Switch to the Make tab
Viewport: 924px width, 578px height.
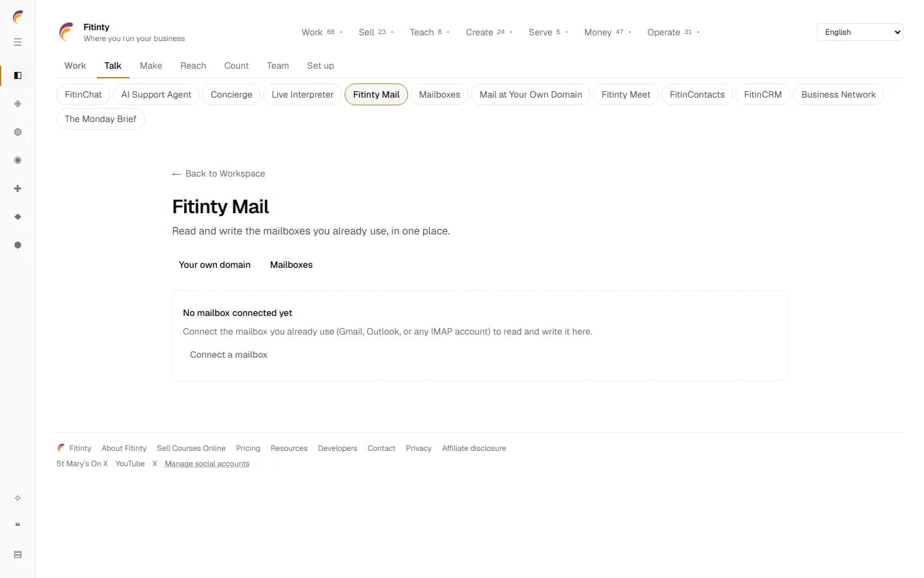tap(151, 66)
